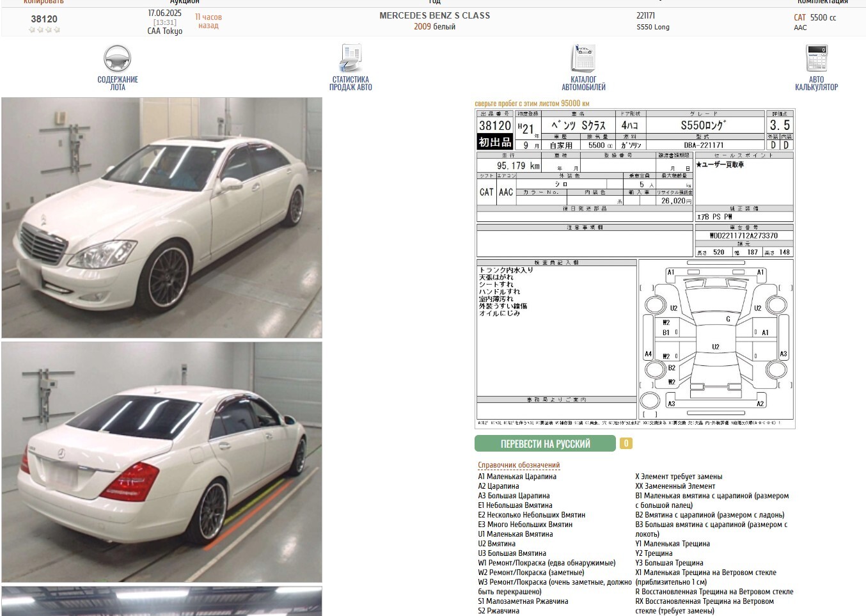Open the rear view photo of white Mercedes
Screen dimensions: 866x616
click(x=162, y=462)
